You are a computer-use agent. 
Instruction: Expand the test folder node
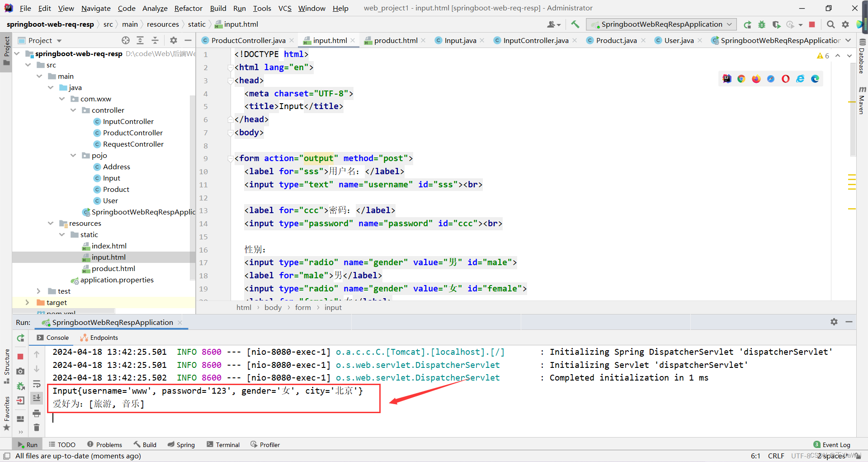(39, 291)
